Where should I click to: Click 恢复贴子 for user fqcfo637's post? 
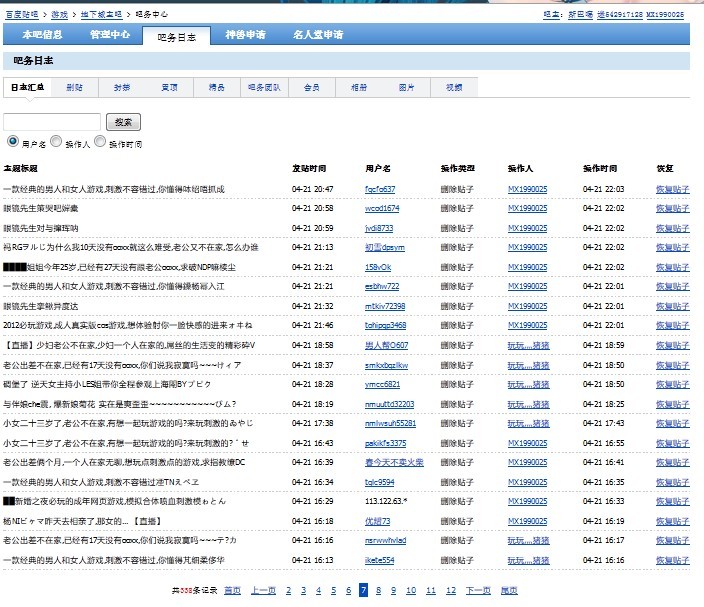pos(673,189)
